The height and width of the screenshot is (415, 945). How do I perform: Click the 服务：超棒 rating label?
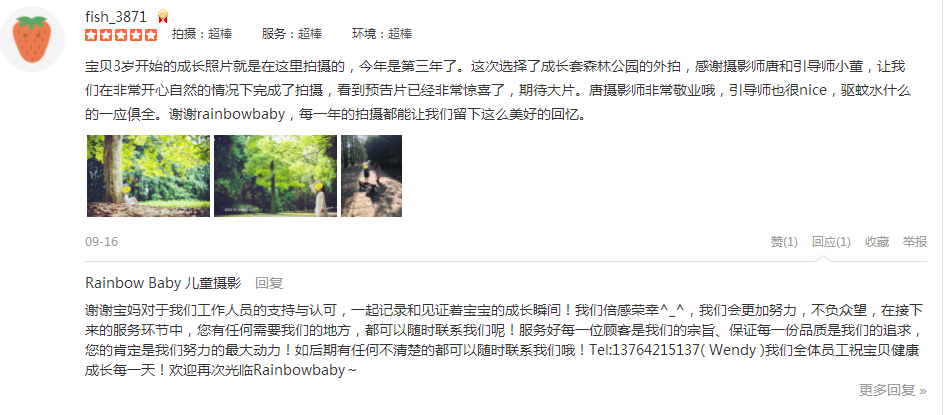click(x=292, y=34)
